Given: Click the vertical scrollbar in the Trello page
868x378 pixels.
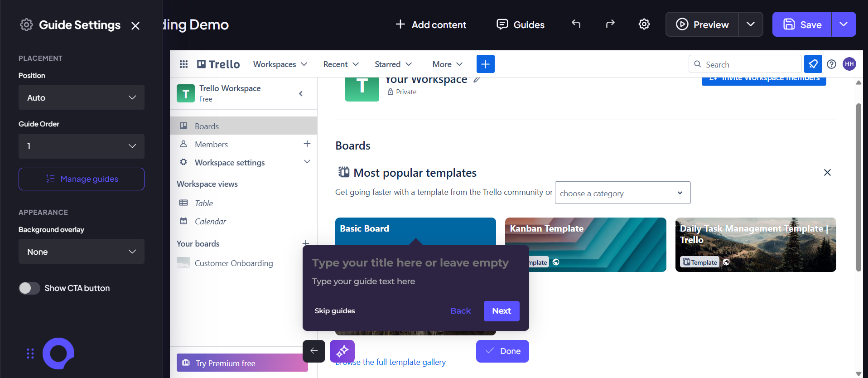Looking at the screenshot, I should coord(858,187).
